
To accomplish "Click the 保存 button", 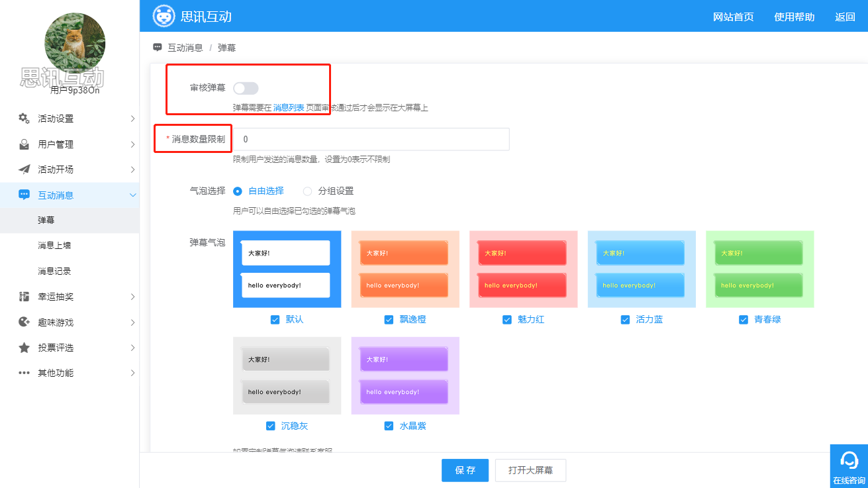I will (x=465, y=470).
